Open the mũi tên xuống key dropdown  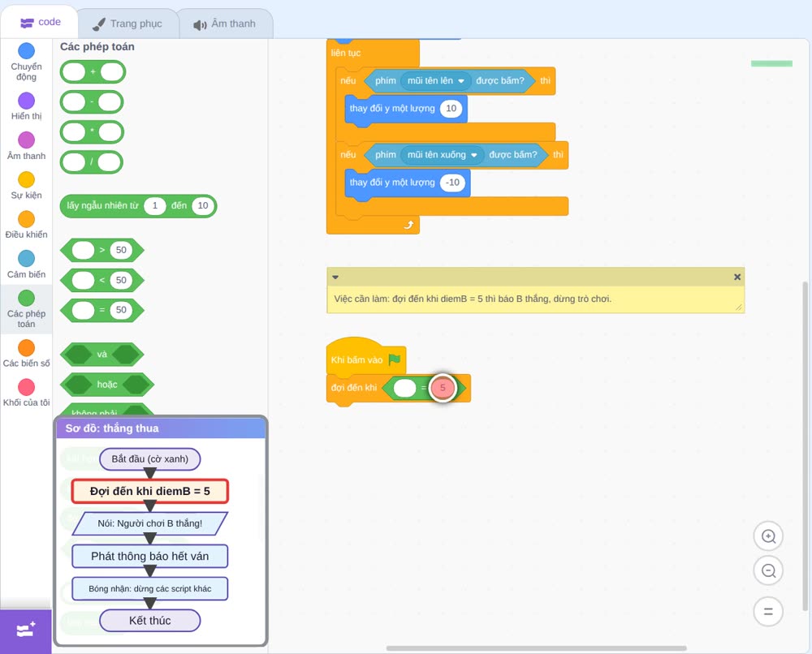(443, 155)
